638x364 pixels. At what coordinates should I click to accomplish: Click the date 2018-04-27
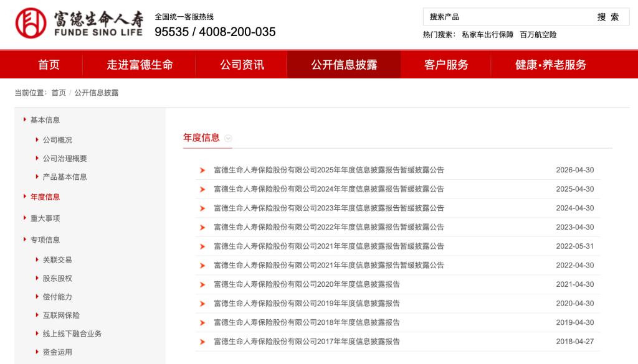pyautogui.click(x=575, y=342)
